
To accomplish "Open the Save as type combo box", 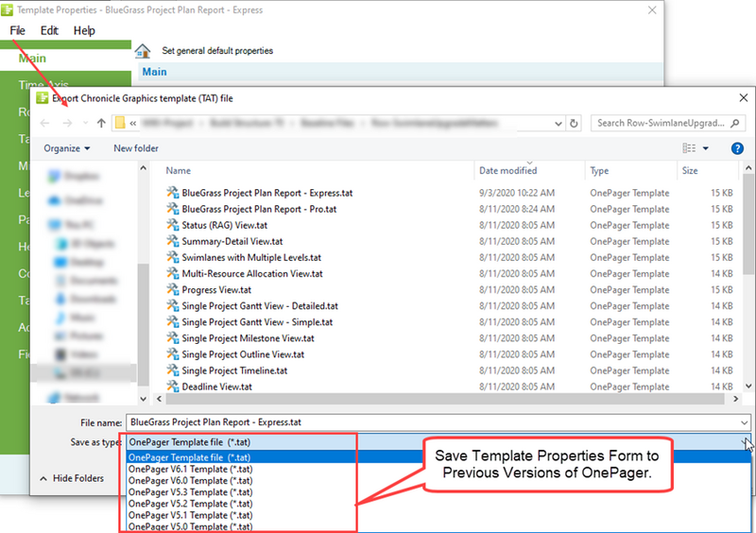I will click(x=438, y=442).
